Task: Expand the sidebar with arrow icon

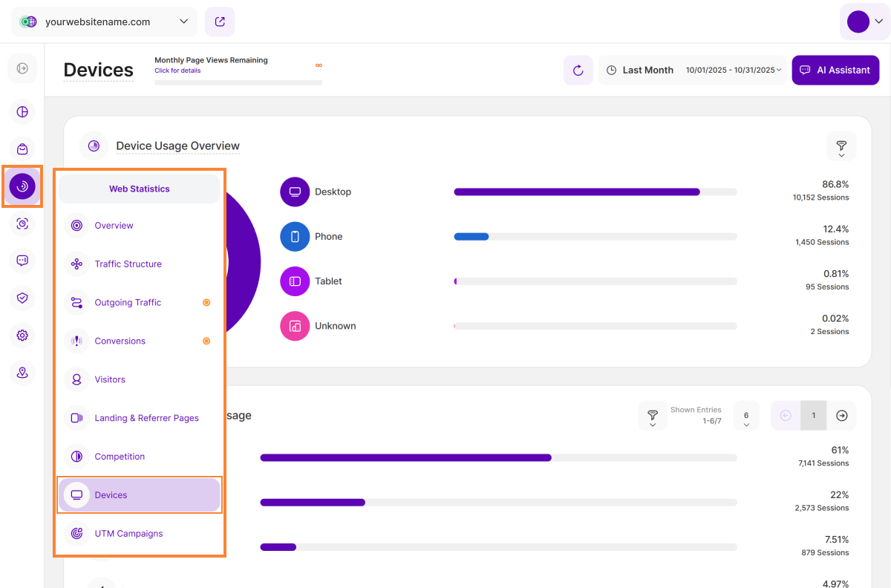Action: pyautogui.click(x=22, y=68)
